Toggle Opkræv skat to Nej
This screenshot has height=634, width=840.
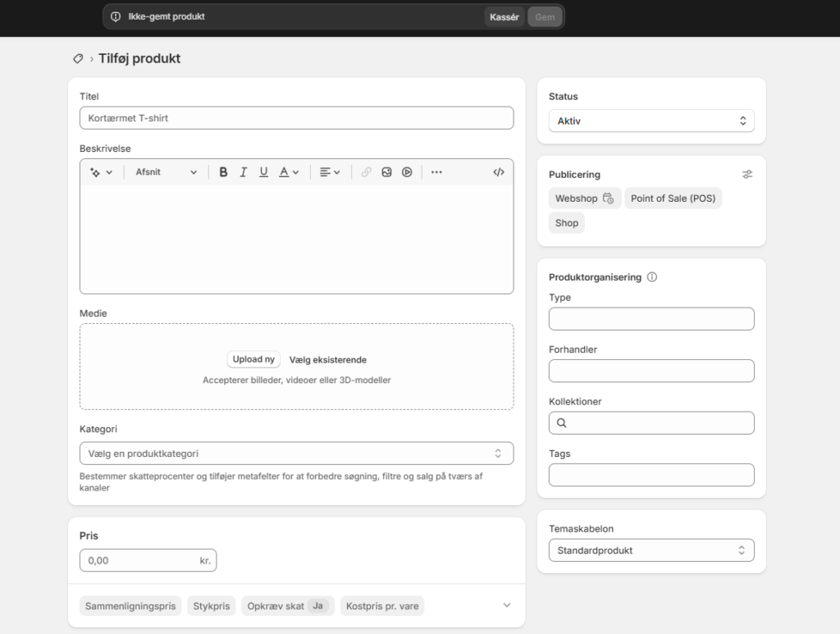[x=318, y=605]
